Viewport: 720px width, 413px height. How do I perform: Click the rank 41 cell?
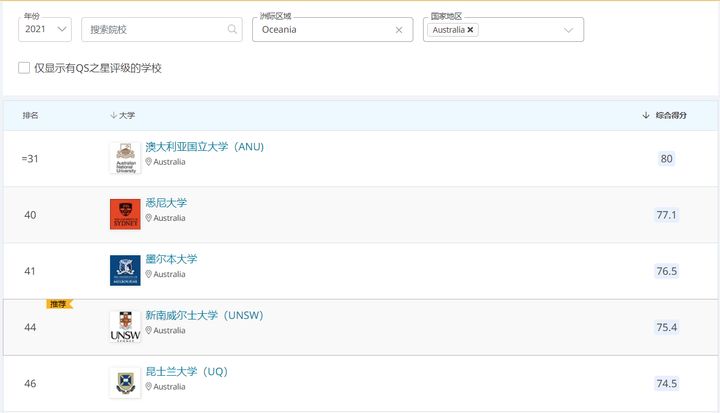tap(30, 271)
